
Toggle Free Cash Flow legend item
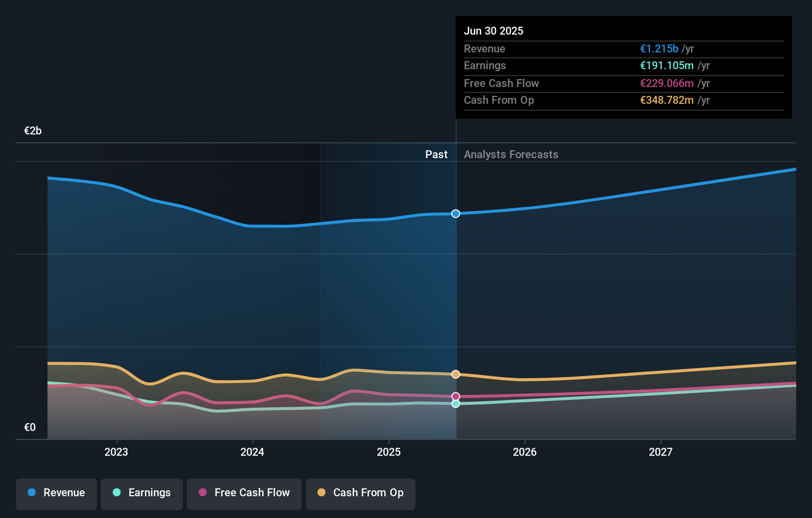pyautogui.click(x=244, y=494)
